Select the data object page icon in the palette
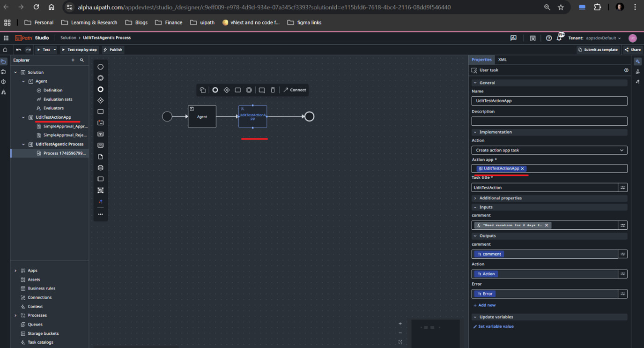The height and width of the screenshot is (348, 644). pos(100,157)
